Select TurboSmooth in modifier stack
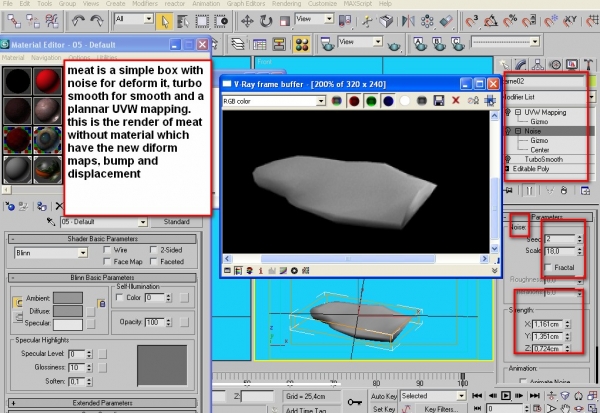This screenshot has height=413, width=600. [543, 159]
